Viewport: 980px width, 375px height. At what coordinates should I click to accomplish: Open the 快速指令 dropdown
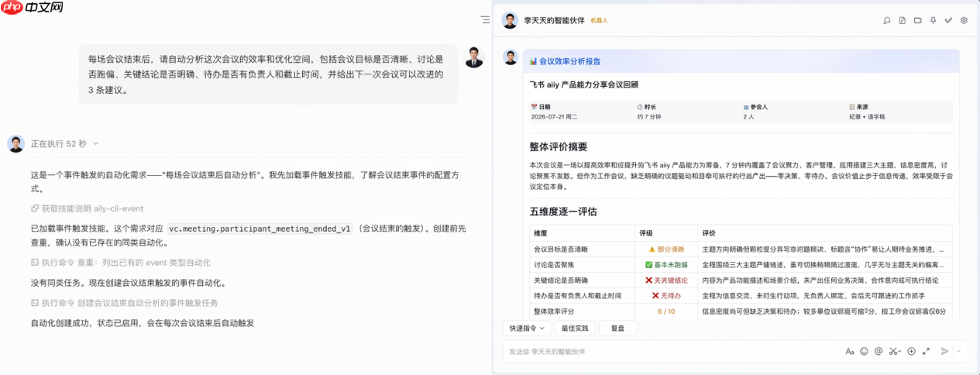527,328
